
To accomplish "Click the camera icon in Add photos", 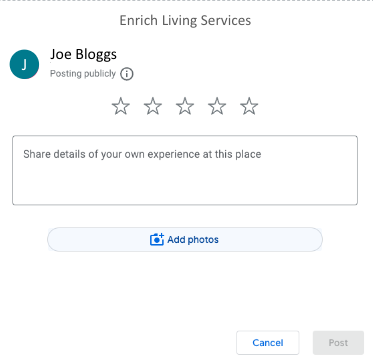I will 157,239.
